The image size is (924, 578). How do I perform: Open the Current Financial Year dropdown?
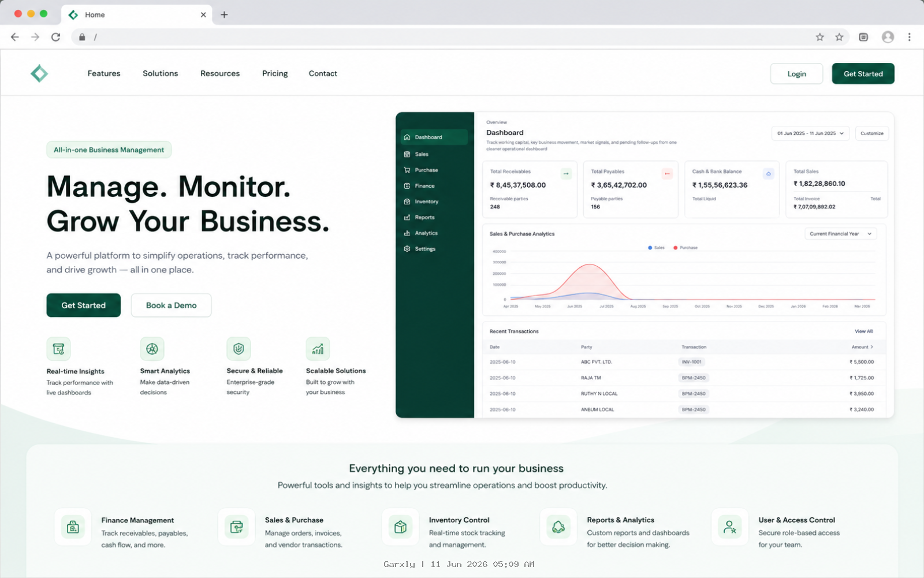(x=841, y=234)
